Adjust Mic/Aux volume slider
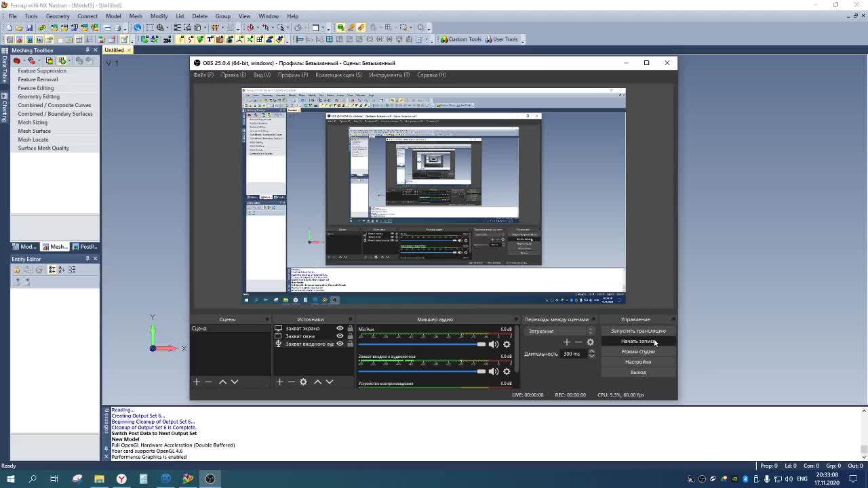 point(422,344)
